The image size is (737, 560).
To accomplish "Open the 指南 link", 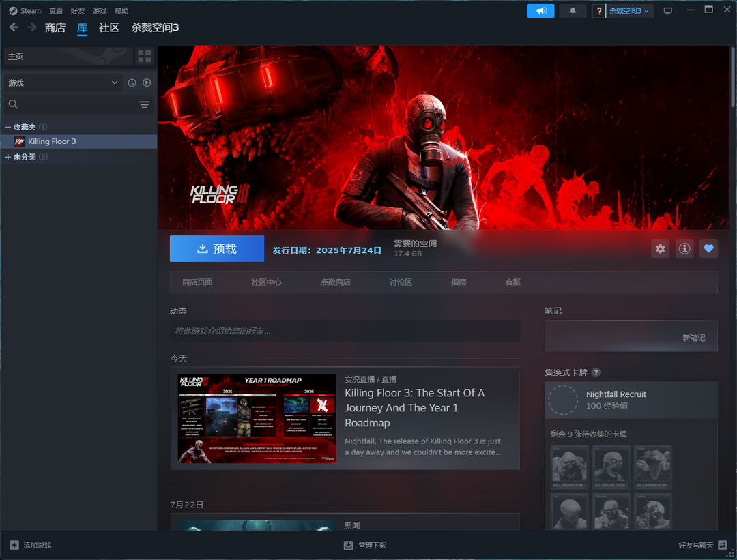I will pyautogui.click(x=459, y=282).
